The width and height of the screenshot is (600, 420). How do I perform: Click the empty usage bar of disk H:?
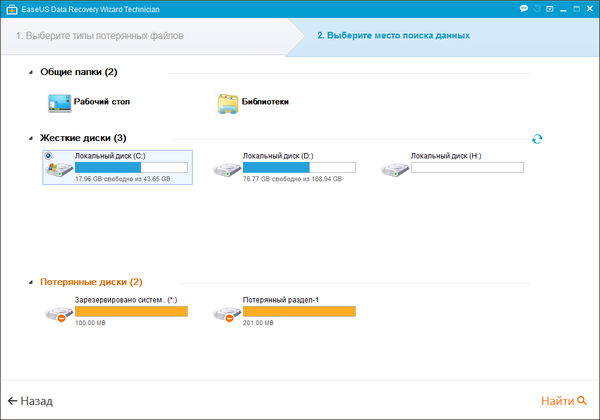(467, 168)
